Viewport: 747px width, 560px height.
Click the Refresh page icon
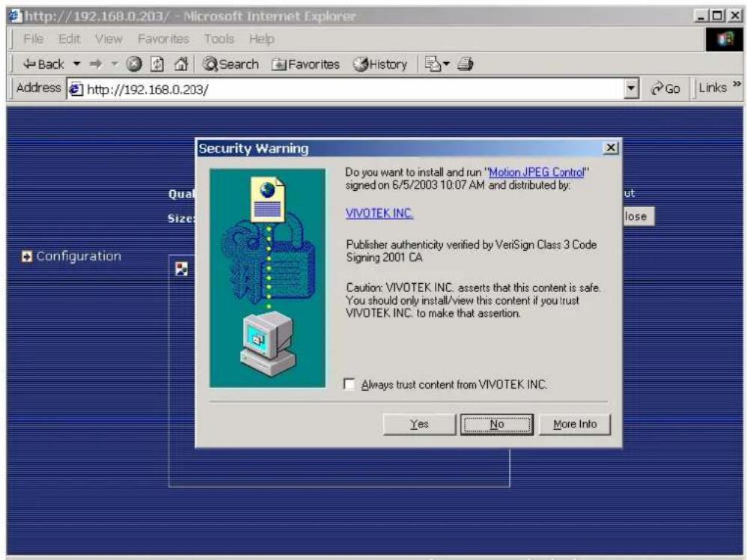pos(157,64)
